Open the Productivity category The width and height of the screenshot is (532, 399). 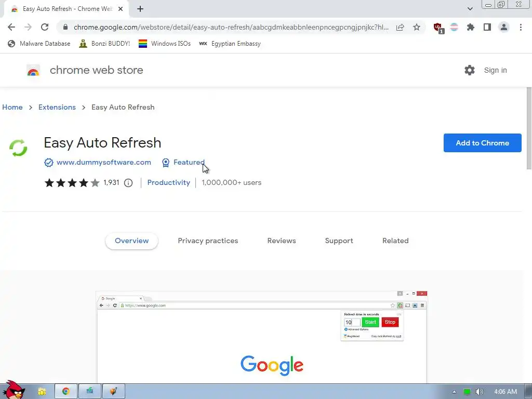click(x=169, y=182)
